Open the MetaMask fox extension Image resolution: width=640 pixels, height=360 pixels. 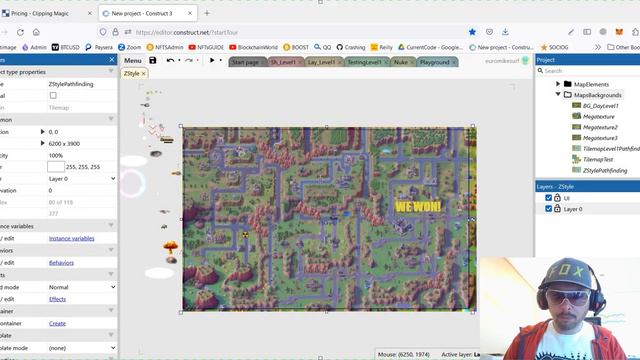[x=619, y=32]
